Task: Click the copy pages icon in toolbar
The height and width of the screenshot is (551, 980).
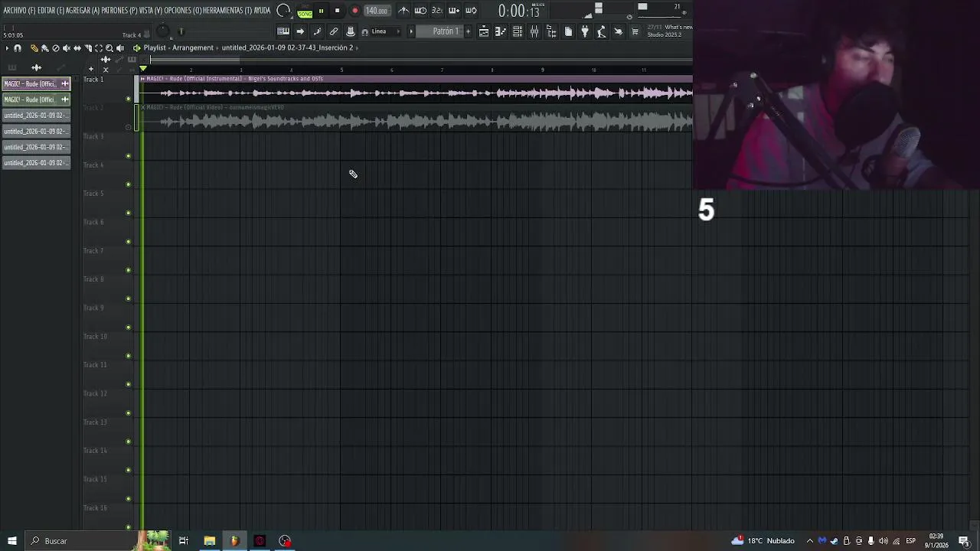Action: [x=568, y=31]
